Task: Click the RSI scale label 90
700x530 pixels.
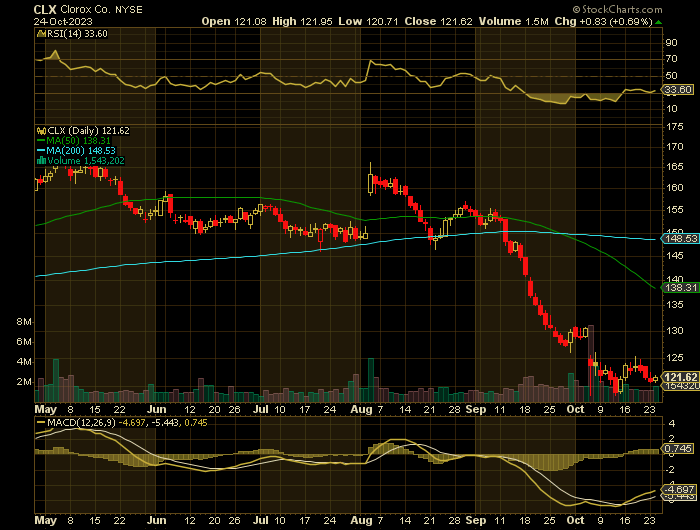Action: 671,43
